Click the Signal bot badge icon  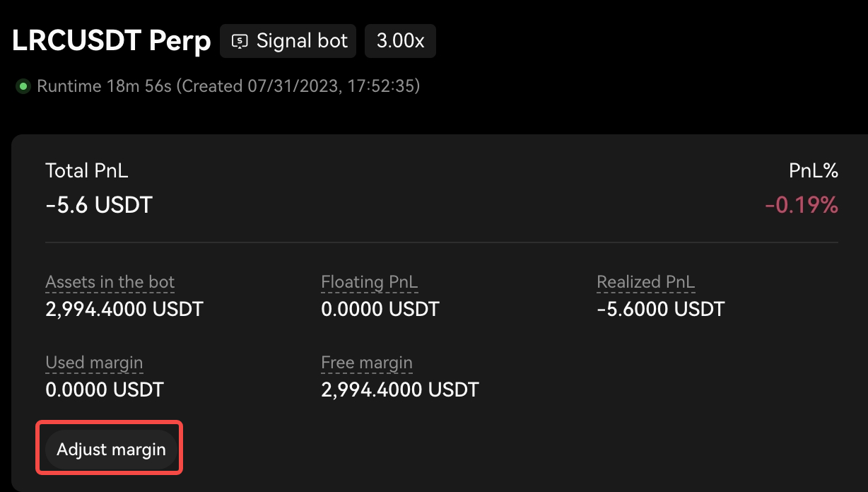(x=241, y=41)
